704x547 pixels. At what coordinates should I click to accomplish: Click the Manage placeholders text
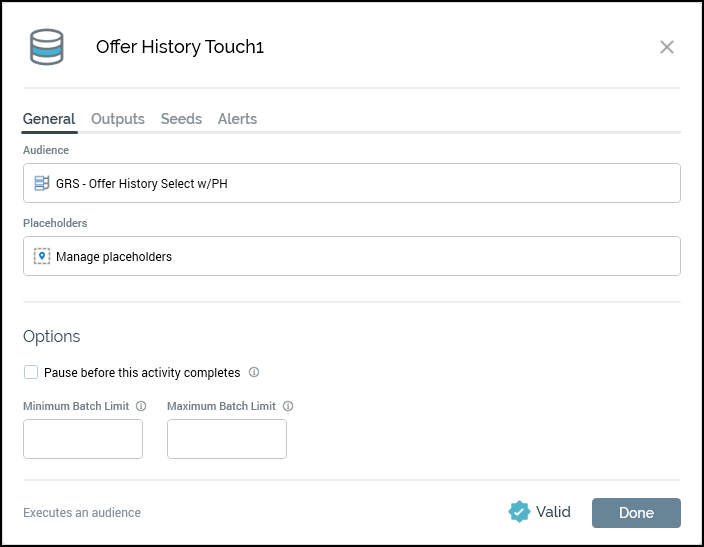point(114,257)
